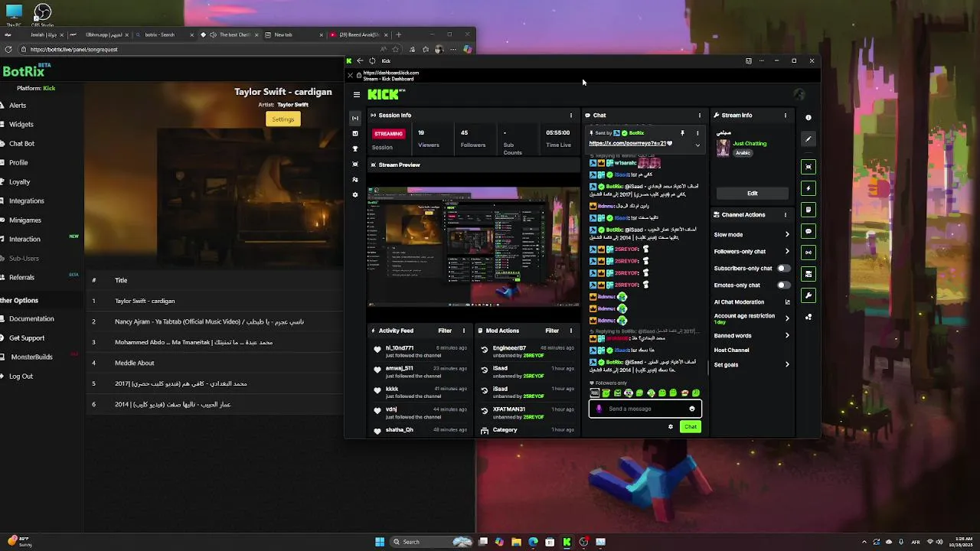Click the stream icon atop Kick left sidebar
Image resolution: width=980 pixels, height=551 pixels.
click(354, 118)
